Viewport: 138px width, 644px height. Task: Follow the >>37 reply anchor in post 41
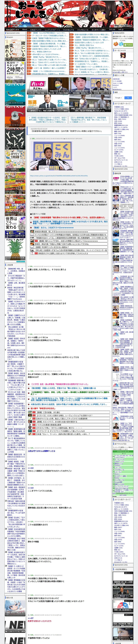tap(31, 618)
